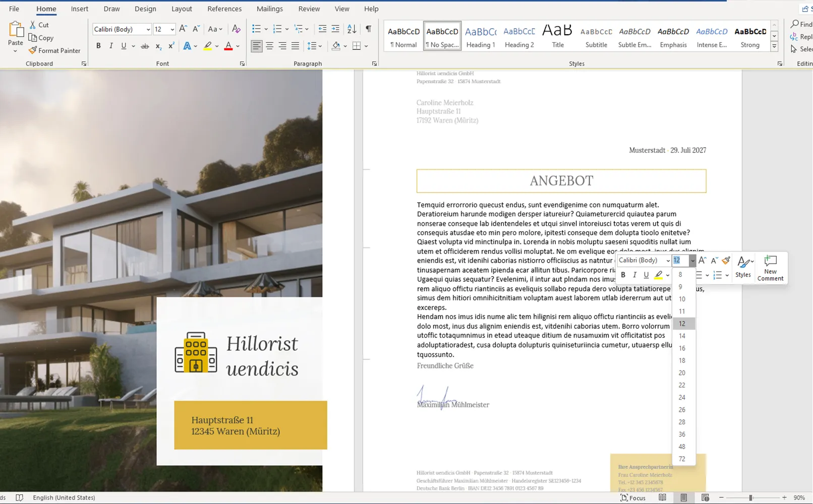This screenshot has height=504, width=813.
Task: Apply strikethrough formatting
Action: coord(145,46)
